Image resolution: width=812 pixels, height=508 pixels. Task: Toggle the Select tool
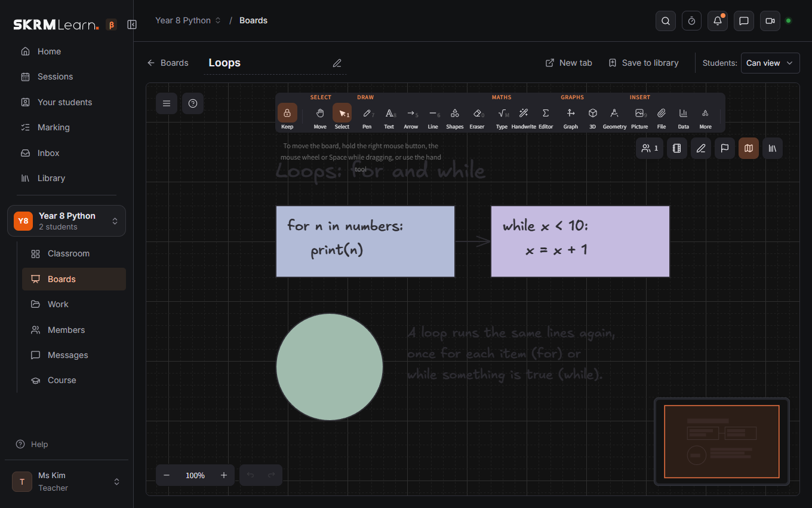point(342,117)
